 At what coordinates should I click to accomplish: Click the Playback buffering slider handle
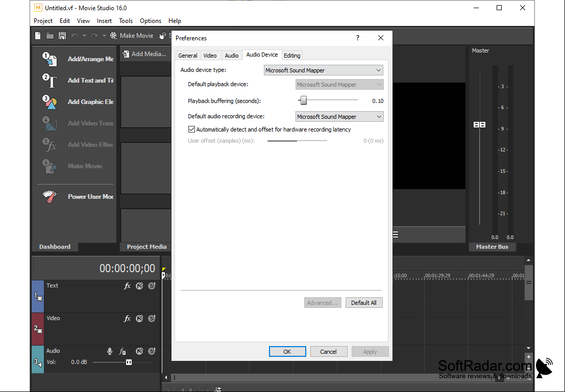tap(304, 100)
